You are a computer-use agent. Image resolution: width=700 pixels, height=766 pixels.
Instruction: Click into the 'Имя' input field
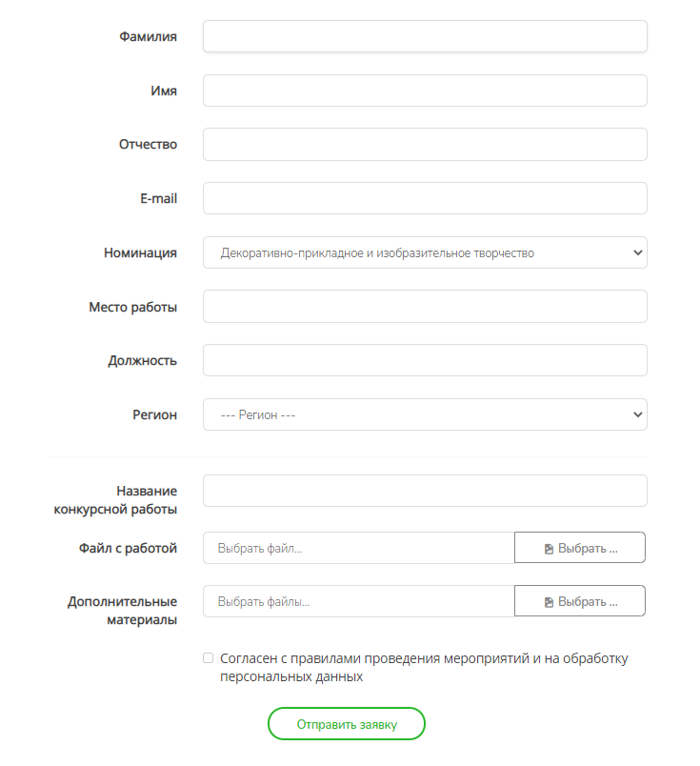(425, 91)
